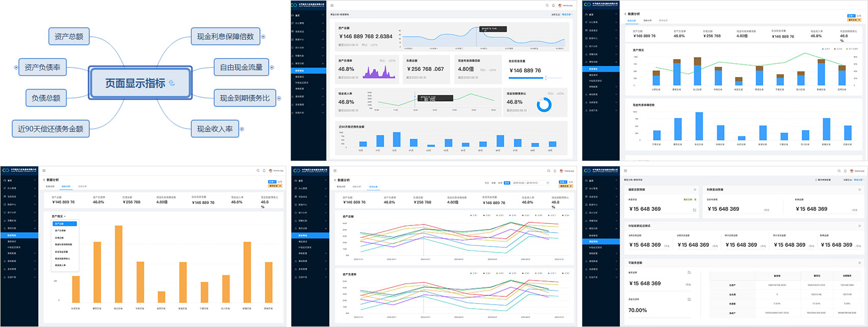Click the 近90天偿还债务金额 mind map node
This screenshot has width=868, height=327.
pyautogui.click(x=51, y=129)
